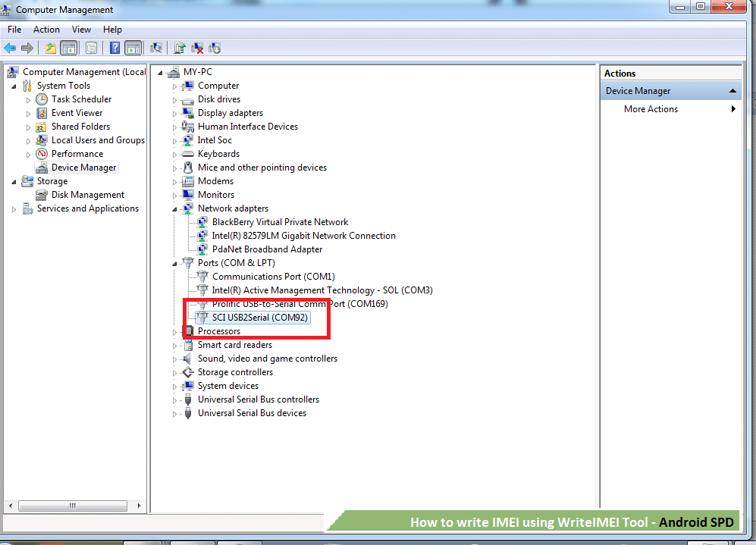Select Prolific USB-to-Serial Comm Port (COM169)
756x545 pixels.
(300, 304)
